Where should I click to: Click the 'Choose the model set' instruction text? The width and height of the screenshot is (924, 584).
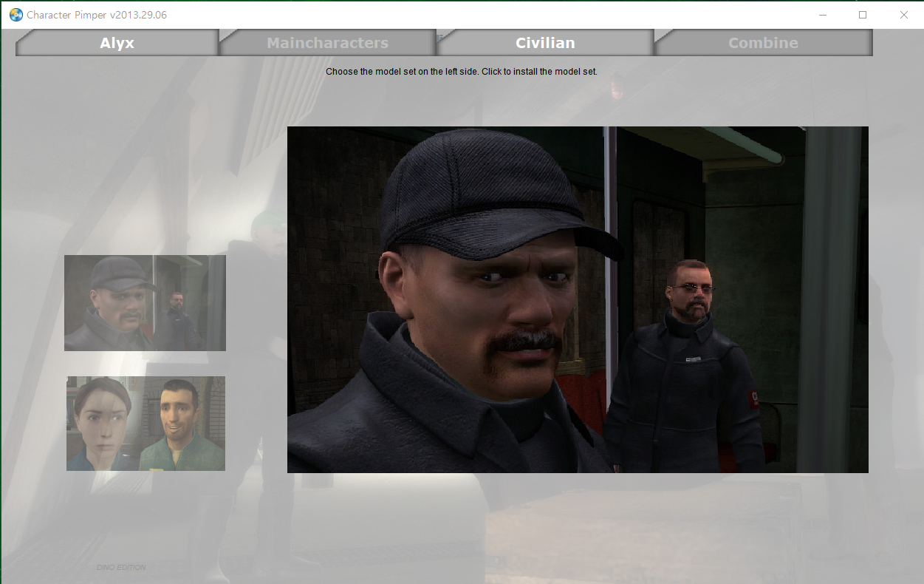tap(462, 72)
